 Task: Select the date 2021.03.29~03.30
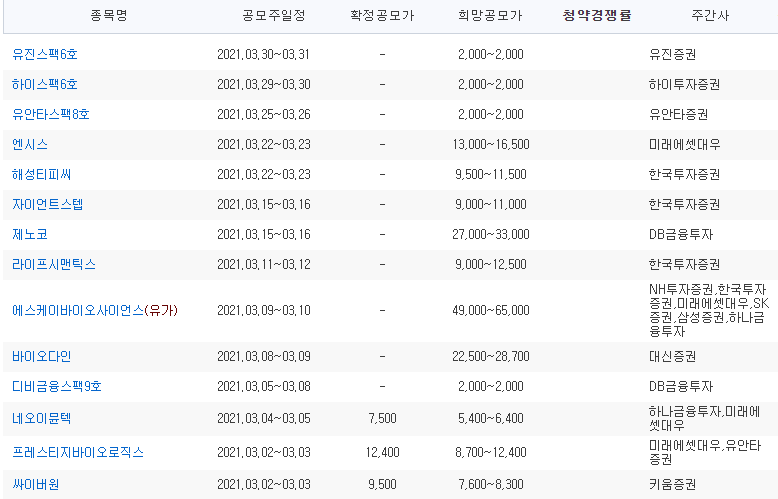263,84
